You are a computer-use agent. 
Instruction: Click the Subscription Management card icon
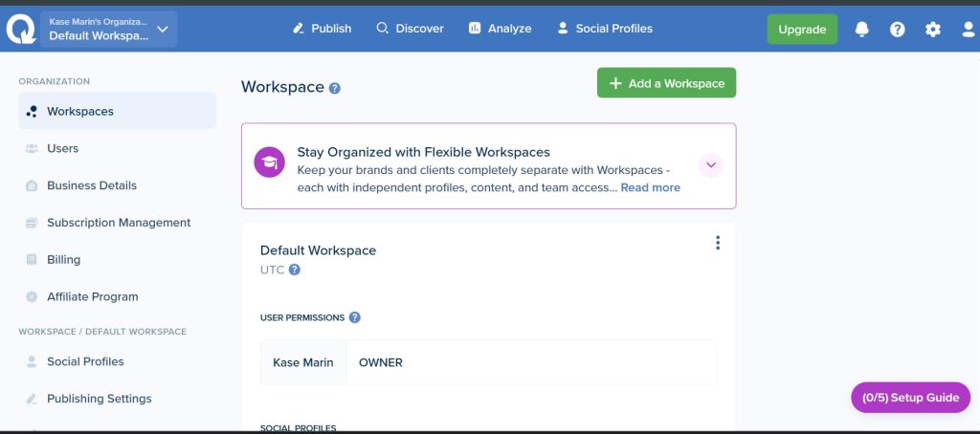[x=32, y=223]
